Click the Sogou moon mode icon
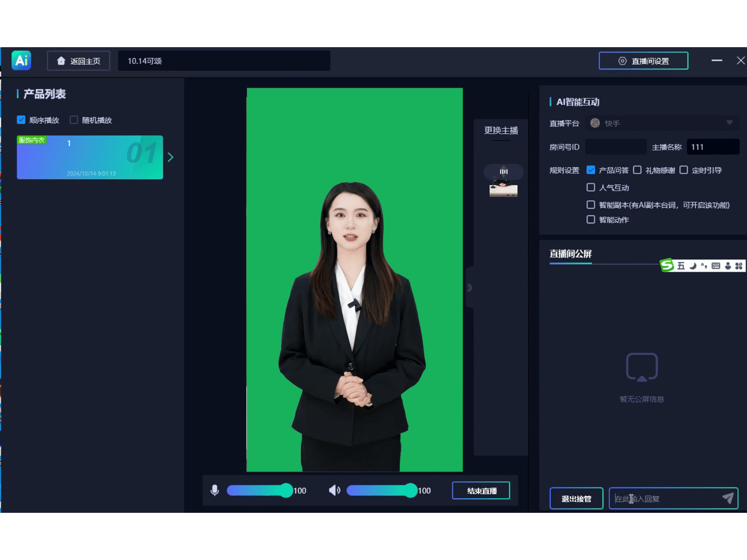 click(693, 266)
